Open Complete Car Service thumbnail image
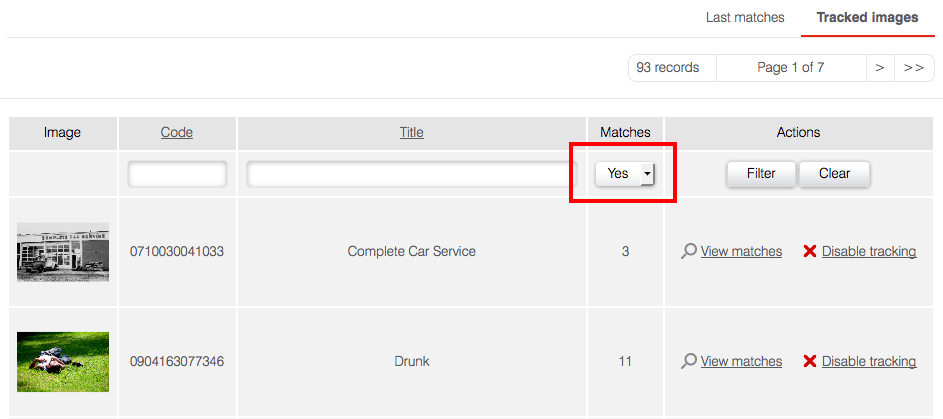 (63, 252)
